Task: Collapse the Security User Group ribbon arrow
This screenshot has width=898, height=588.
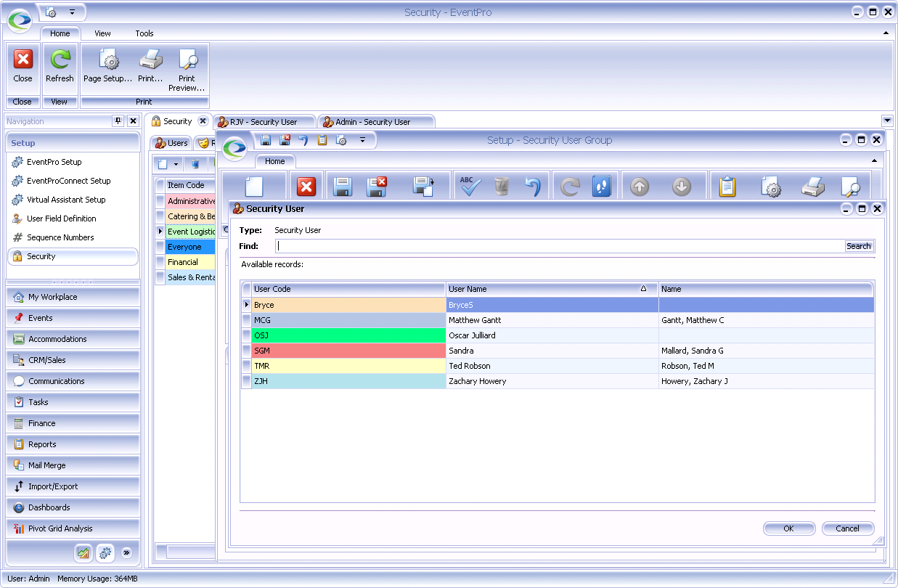Action: tap(874, 161)
